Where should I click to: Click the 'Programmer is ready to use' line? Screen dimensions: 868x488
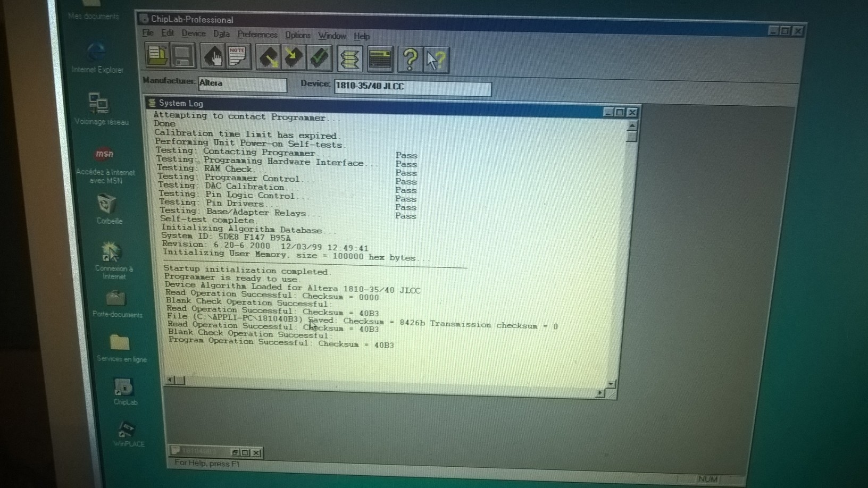(232, 277)
